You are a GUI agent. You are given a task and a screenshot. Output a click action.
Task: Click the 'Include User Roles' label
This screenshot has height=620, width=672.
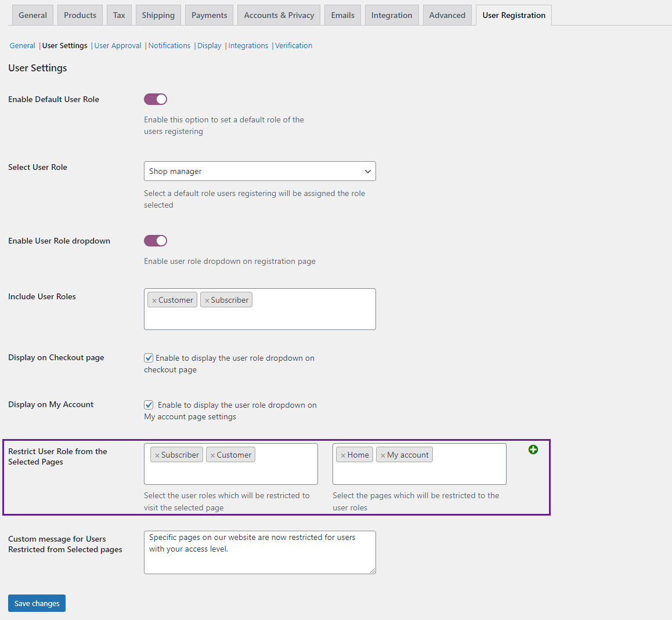pyautogui.click(x=42, y=296)
